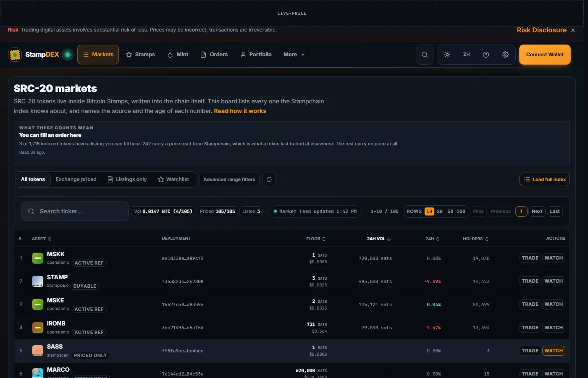The image size is (588, 378).
Task: Dismiss the risk banner with the X
Action: tap(573, 30)
